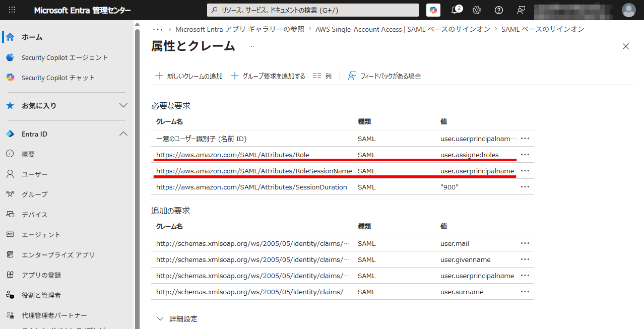This screenshot has width=644, height=329.
Task: Open breadcrumb ellipsis for hidden path
Action: click(157, 29)
